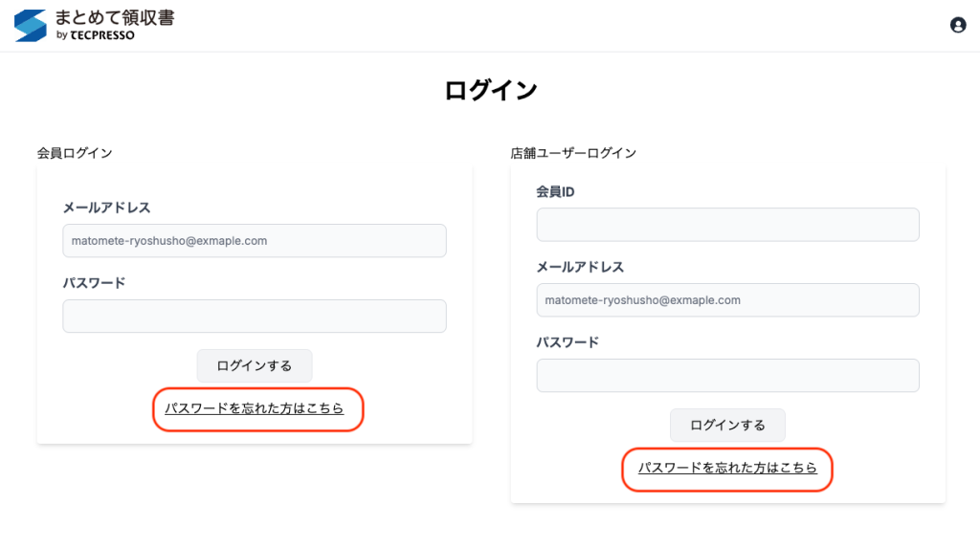Focus the メールアドレス field under 会員ログイン
The height and width of the screenshot is (548, 980).
click(x=255, y=241)
